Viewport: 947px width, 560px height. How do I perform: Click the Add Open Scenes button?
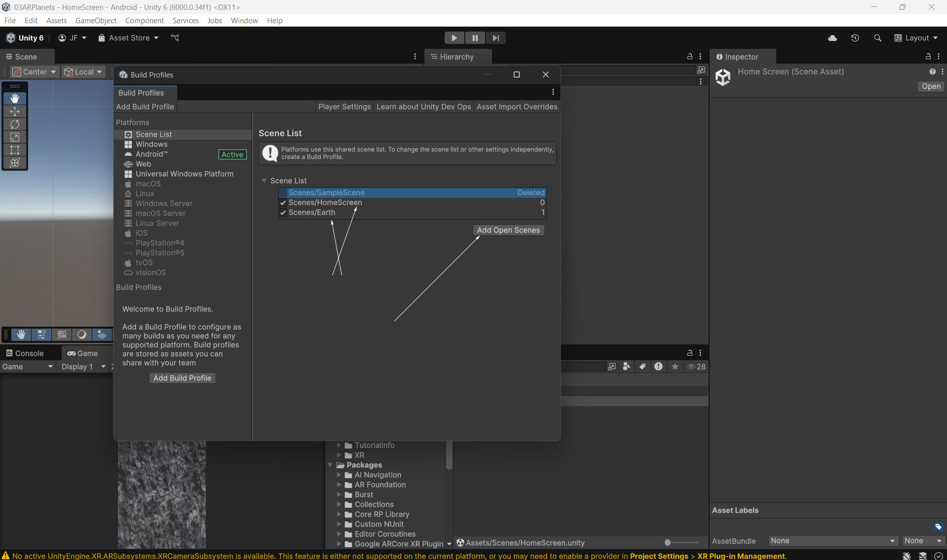point(508,230)
